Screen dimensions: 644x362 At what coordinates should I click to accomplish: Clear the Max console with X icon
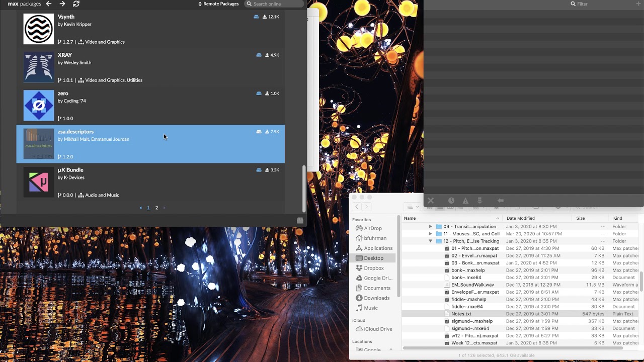click(431, 201)
